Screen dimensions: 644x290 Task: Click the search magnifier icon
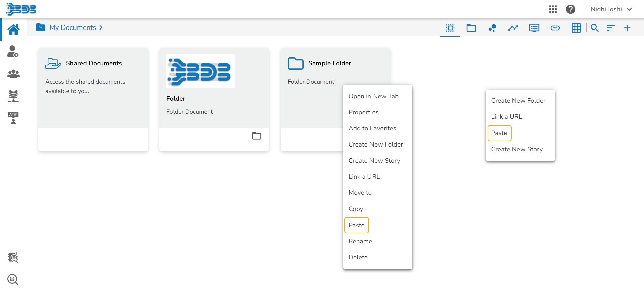click(x=594, y=28)
